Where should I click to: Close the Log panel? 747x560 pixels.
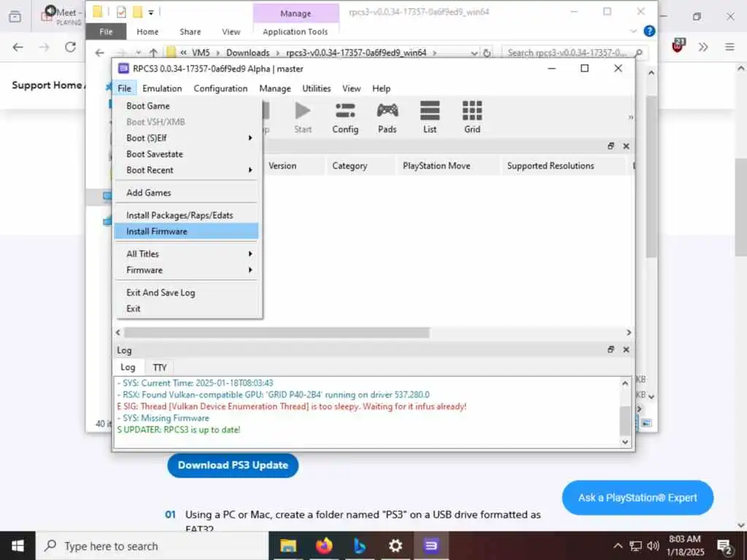(626, 349)
